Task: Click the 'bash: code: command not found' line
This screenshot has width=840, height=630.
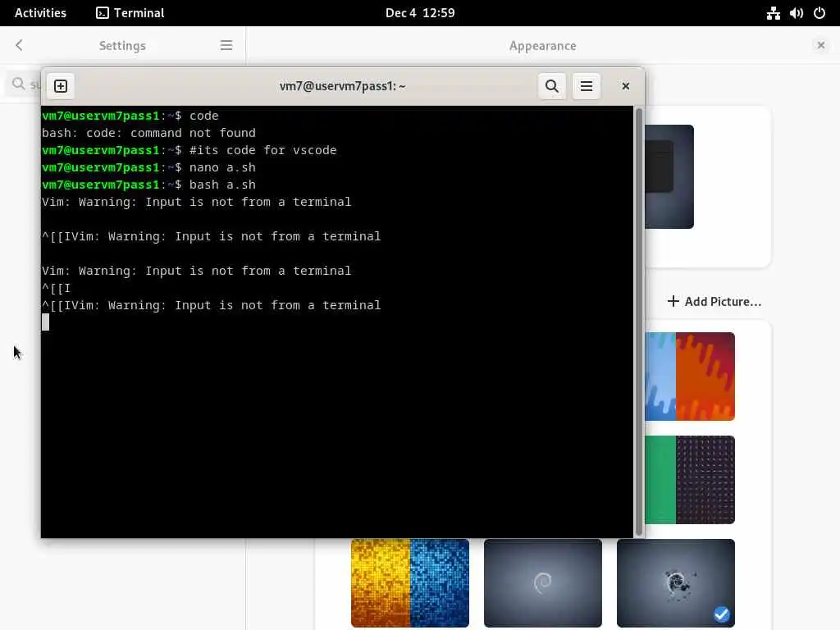Action: [148, 133]
